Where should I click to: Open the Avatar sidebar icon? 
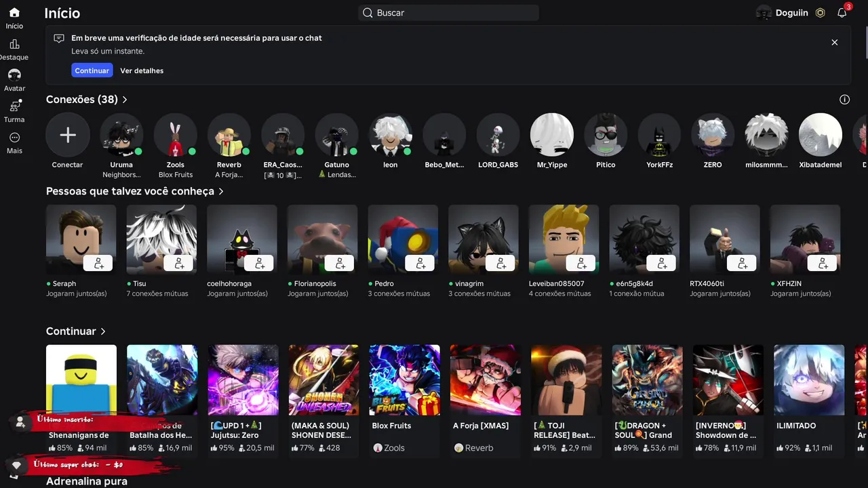(x=14, y=75)
